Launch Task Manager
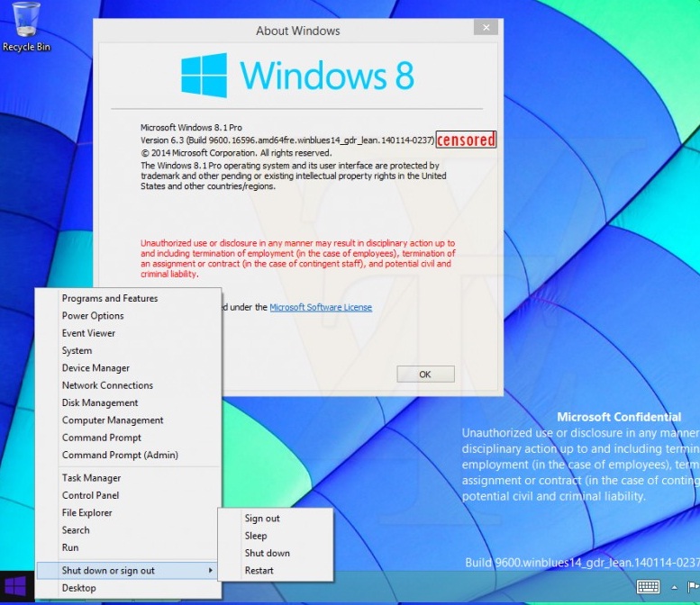Viewport: 700px width, 605px height. tap(129, 478)
